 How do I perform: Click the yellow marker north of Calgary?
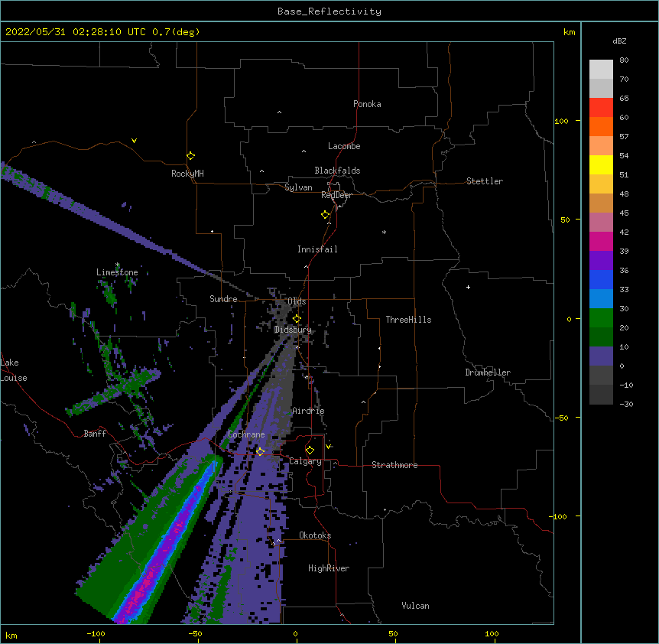[310, 450]
